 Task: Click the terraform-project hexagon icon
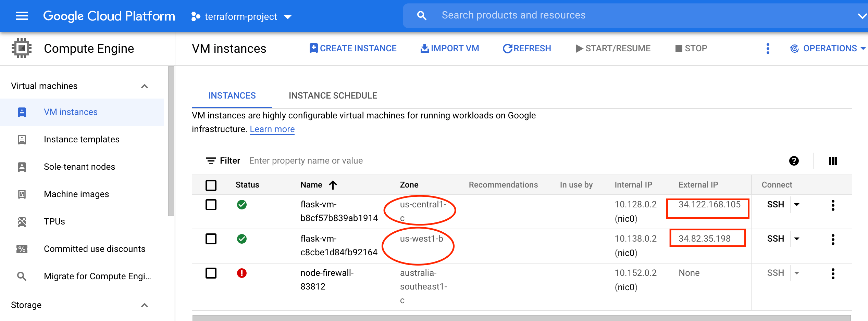(196, 16)
